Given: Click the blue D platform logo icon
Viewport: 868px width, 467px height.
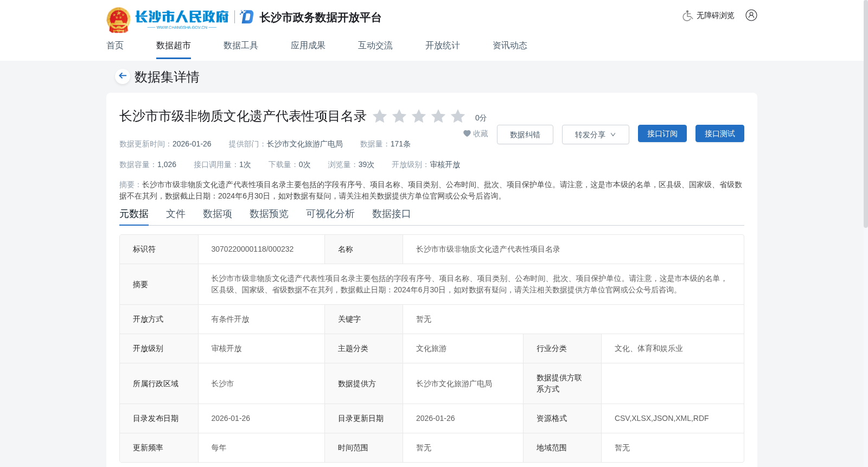Looking at the screenshot, I should [247, 17].
